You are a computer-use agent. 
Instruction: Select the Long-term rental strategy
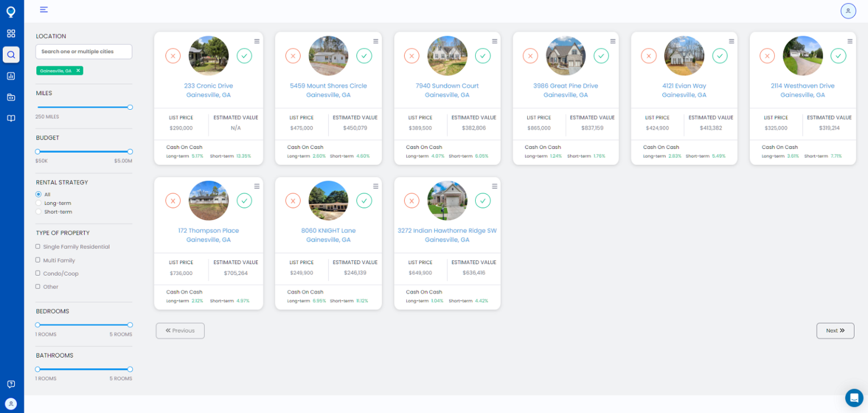pos(37,203)
